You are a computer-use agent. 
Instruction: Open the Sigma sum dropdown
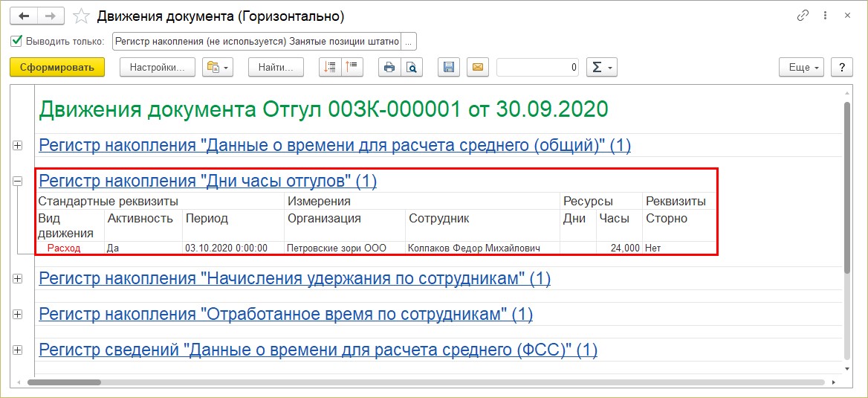(x=602, y=68)
